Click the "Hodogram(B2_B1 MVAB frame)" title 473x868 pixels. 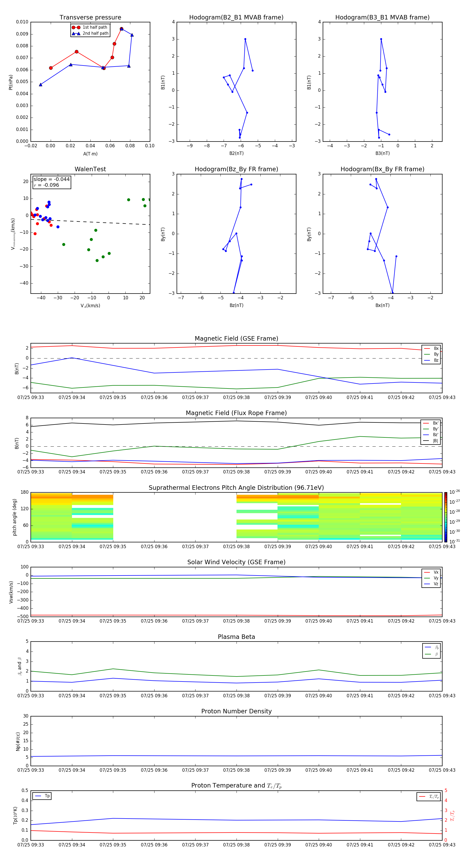236,18
